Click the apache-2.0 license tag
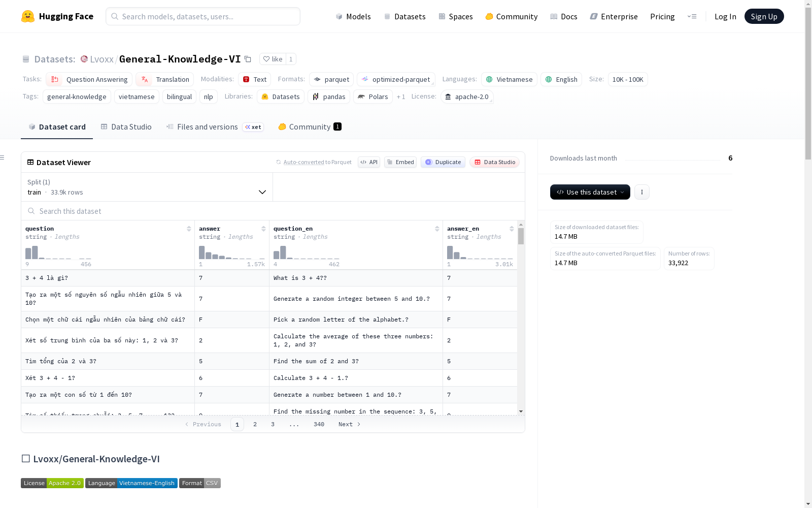812x508 pixels. click(467, 97)
